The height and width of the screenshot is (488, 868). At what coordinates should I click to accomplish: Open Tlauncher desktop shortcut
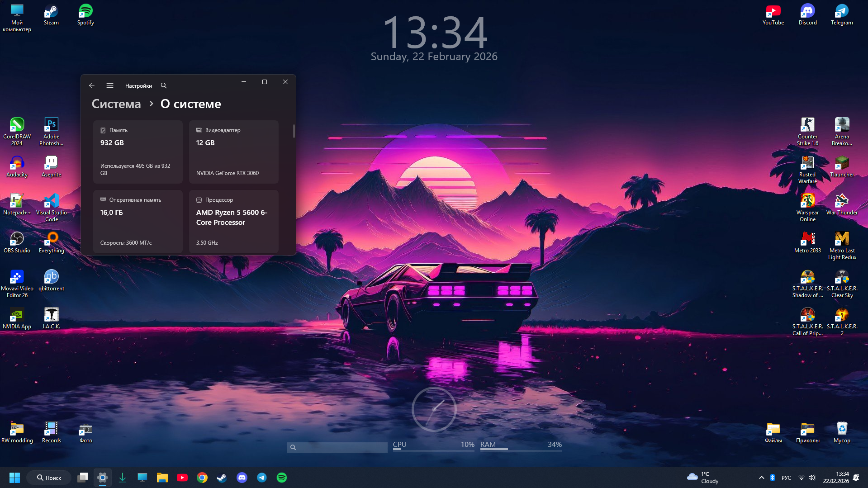click(x=842, y=166)
